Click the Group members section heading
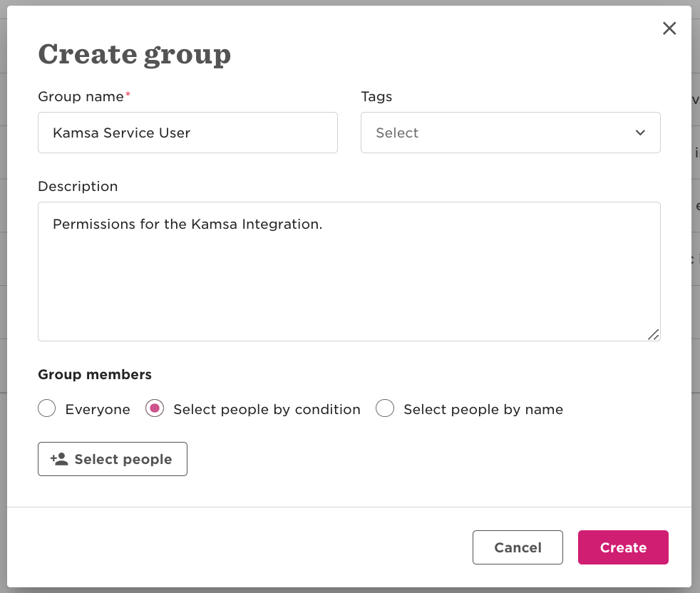 pyautogui.click(x=95, y=374)
